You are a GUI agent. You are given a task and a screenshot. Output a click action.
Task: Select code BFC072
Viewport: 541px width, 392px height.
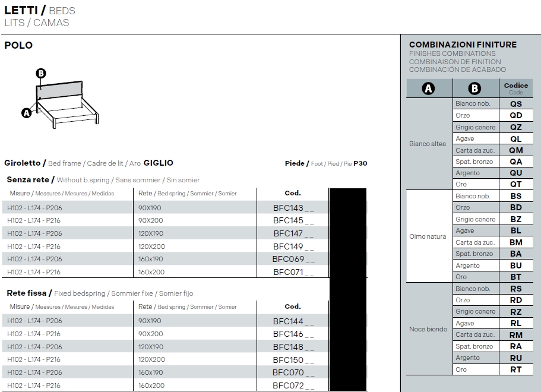(293, 385)
